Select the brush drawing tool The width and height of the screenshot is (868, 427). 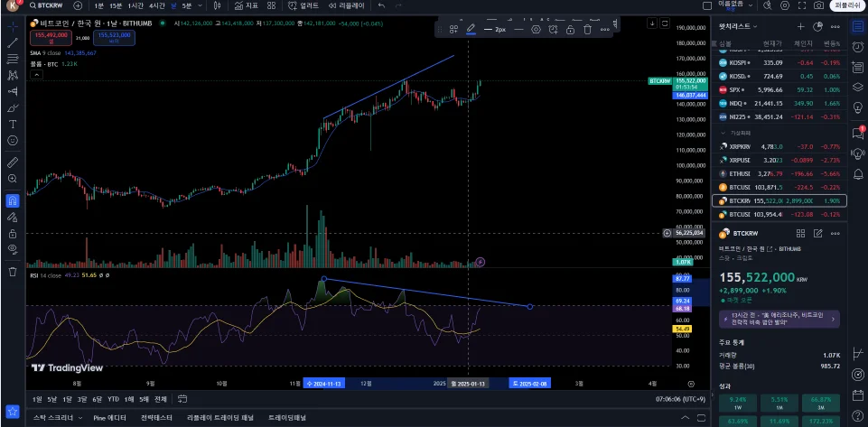click(13, 107)
